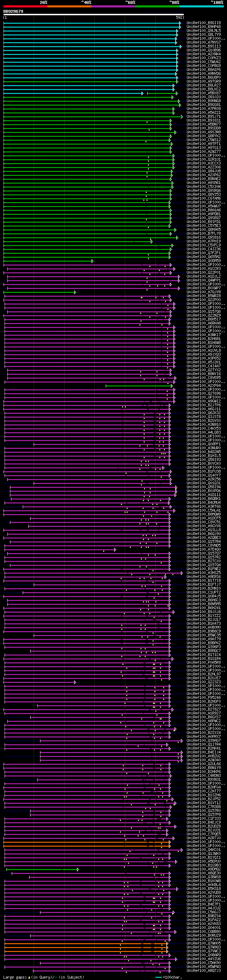The height and width of the screenshot is (980, 227).
Task: Click the white query ruler bar ending at 592
Action: 94,15
